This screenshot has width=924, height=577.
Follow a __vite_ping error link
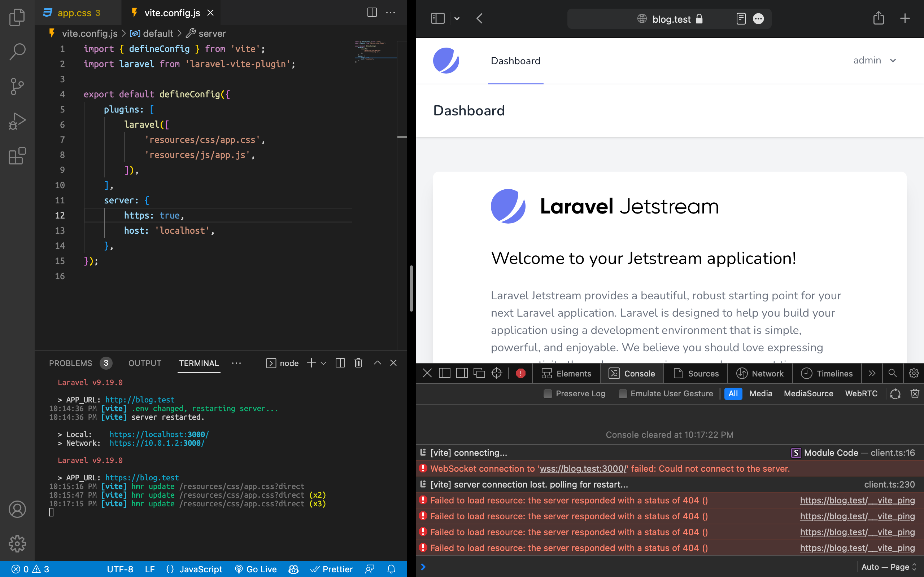(857, 500)
